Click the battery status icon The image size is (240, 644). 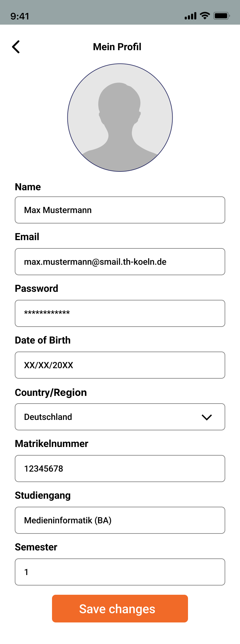click(222, 16)
